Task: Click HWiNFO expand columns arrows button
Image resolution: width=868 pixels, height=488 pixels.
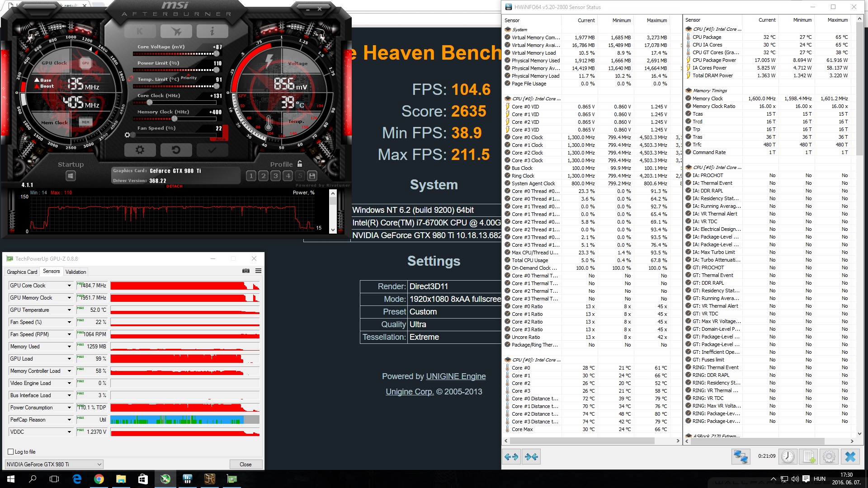Action: (511, 457)
